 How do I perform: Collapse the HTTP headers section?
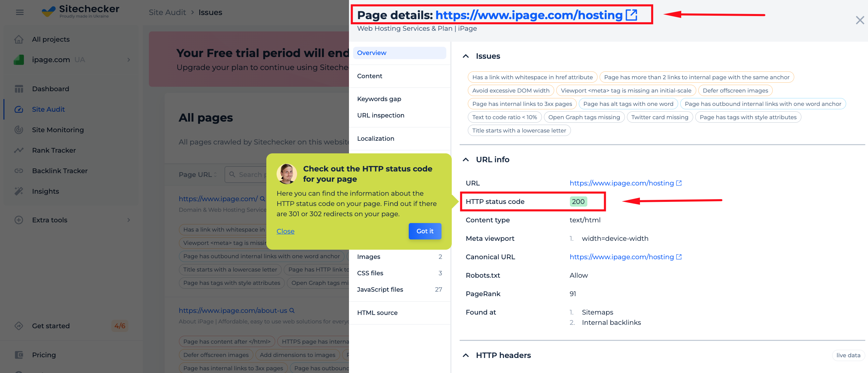click(465, 355)
